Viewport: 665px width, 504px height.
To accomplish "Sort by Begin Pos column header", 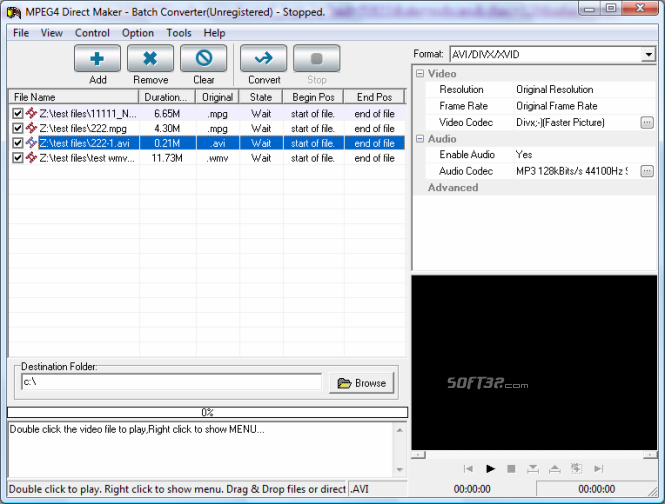I will 313,97.
